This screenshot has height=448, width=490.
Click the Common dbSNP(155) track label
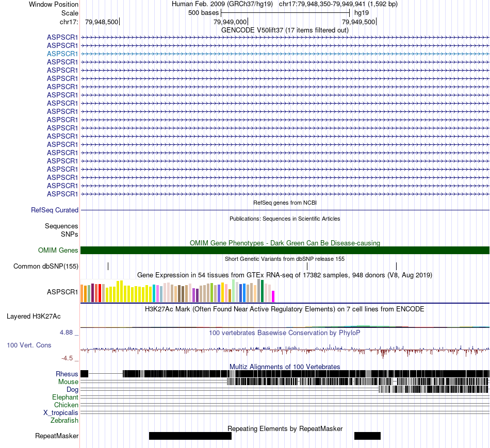(46, 266)
